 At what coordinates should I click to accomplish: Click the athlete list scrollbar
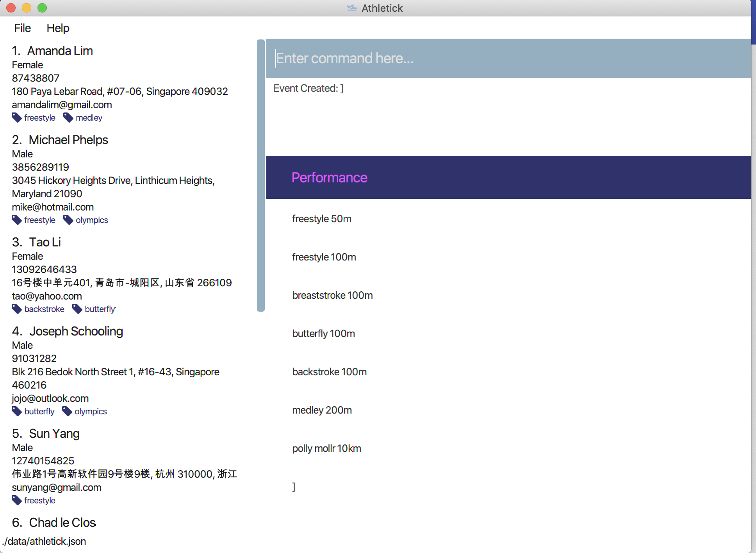pos(261,176)
